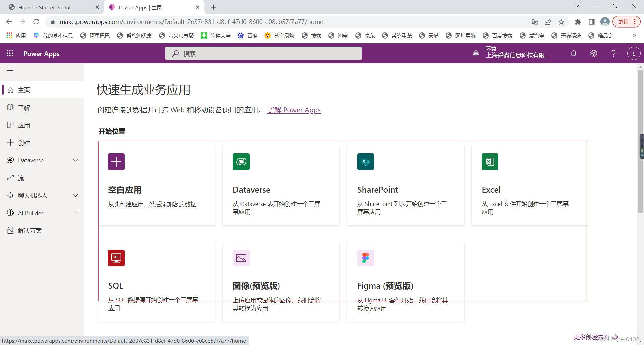
Task: Show more bookmarks via the overflow chevron
Action: [x=634, y=35]
